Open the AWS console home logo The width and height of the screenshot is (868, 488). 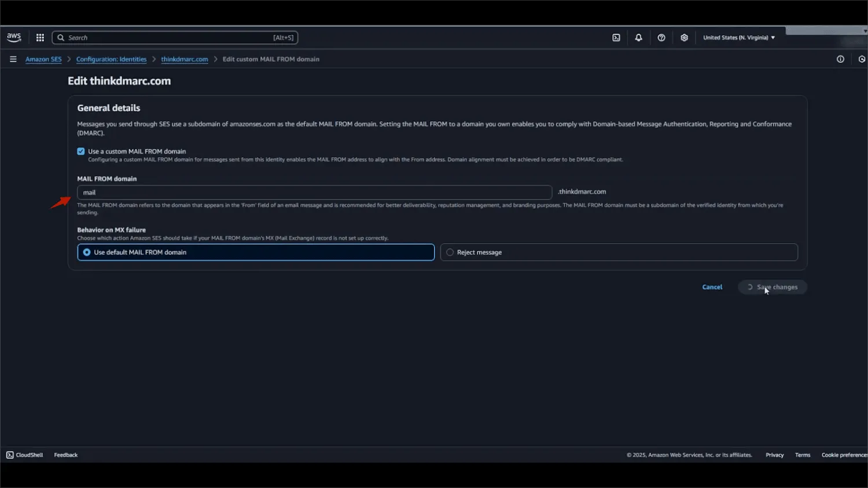(14, 38)
